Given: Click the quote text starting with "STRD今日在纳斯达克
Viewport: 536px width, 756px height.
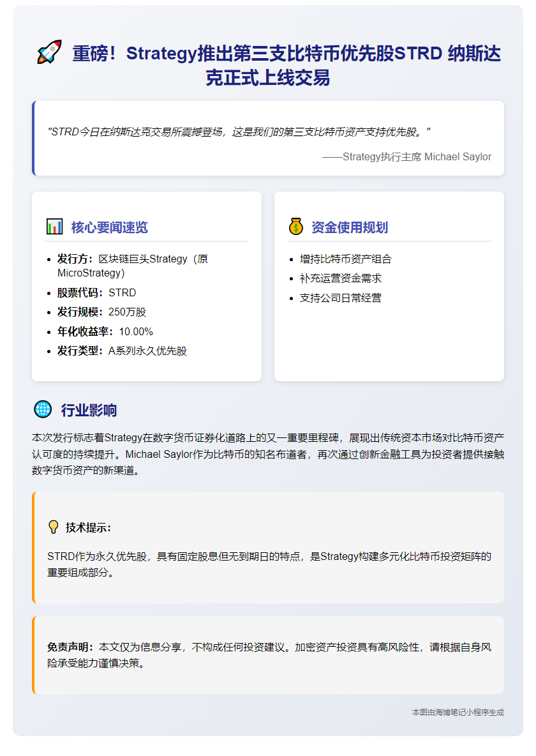Looking at the screenshot, I should click(239, 132).
